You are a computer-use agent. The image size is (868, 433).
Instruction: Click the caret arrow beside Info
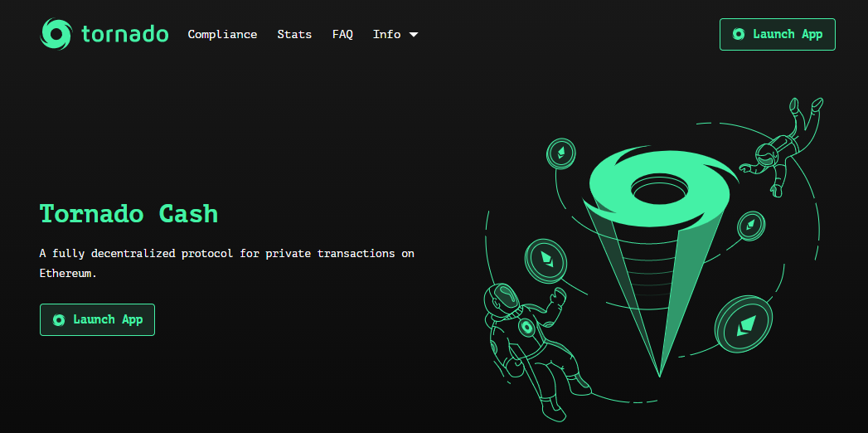[414, 35]
